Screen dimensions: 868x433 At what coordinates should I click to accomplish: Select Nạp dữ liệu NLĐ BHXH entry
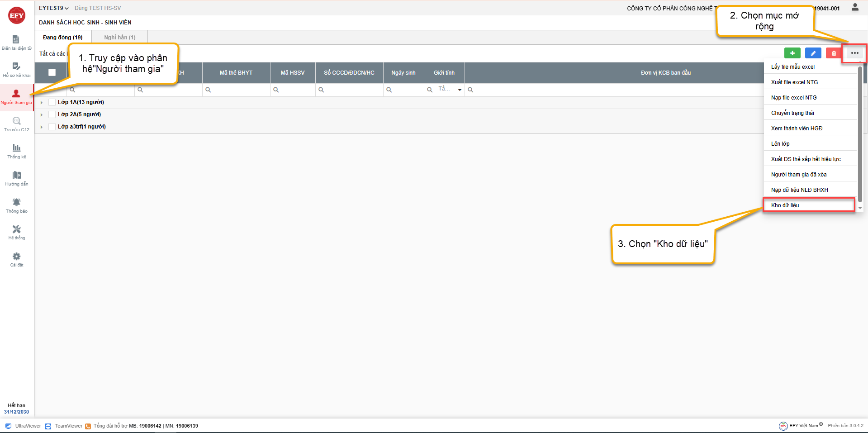811,190
